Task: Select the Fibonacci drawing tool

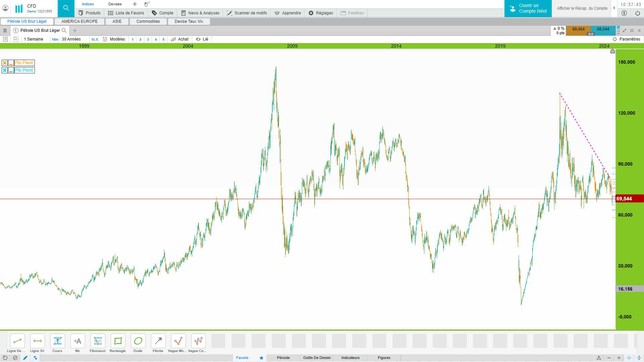Action: coord(98,341)
